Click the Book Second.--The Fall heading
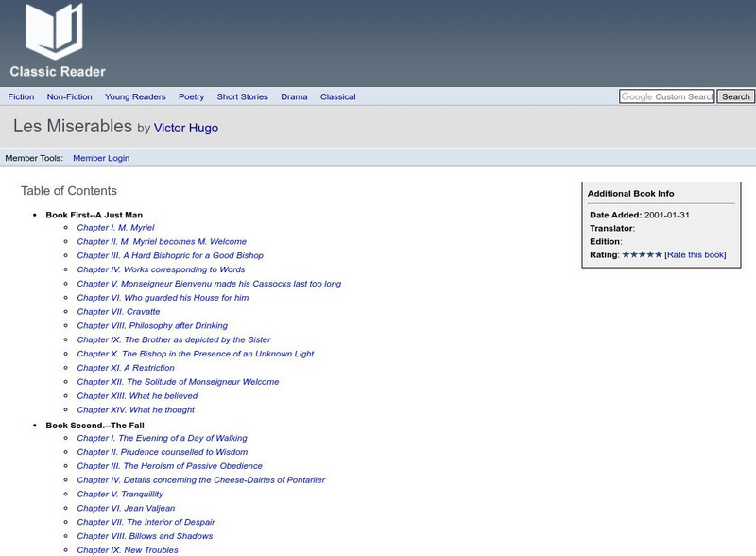The image size is (756, 556). (95, 426)
